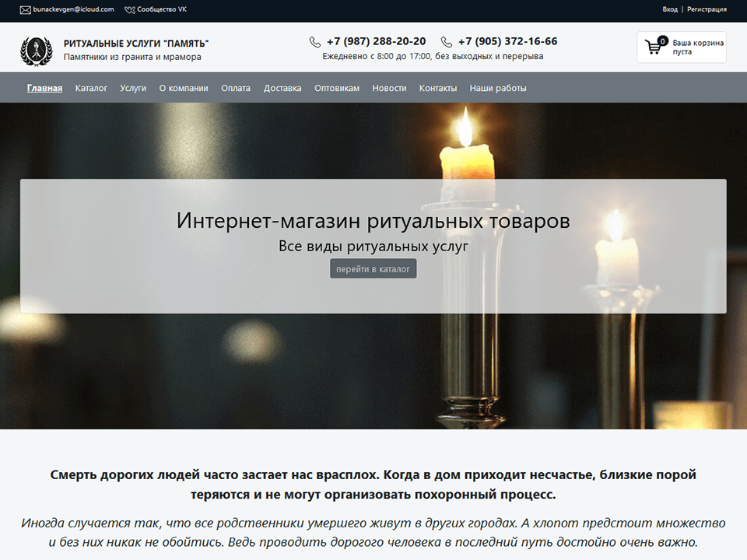The width and height of the screenshot is (747, 560).
Task: Click the subtitle Все виды ритуальных услуг
Action: click(373, 247)
